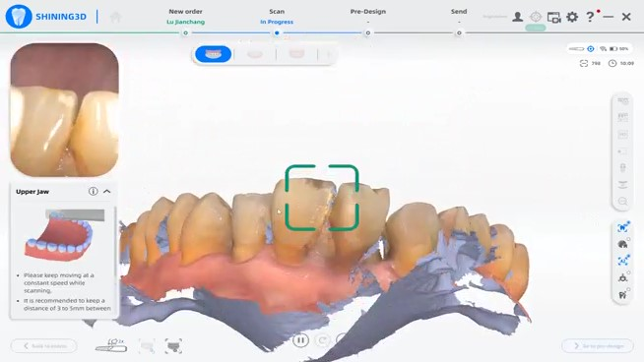Click the scanner tip double-click setting icon

(111, 345)
